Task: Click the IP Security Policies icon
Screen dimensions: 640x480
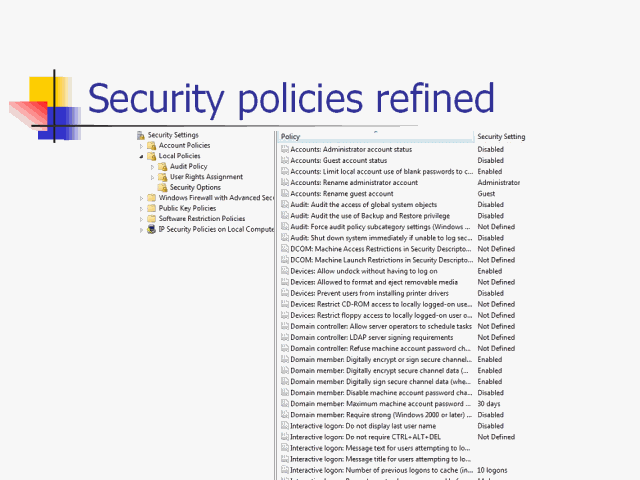Action: click(152, 229)
